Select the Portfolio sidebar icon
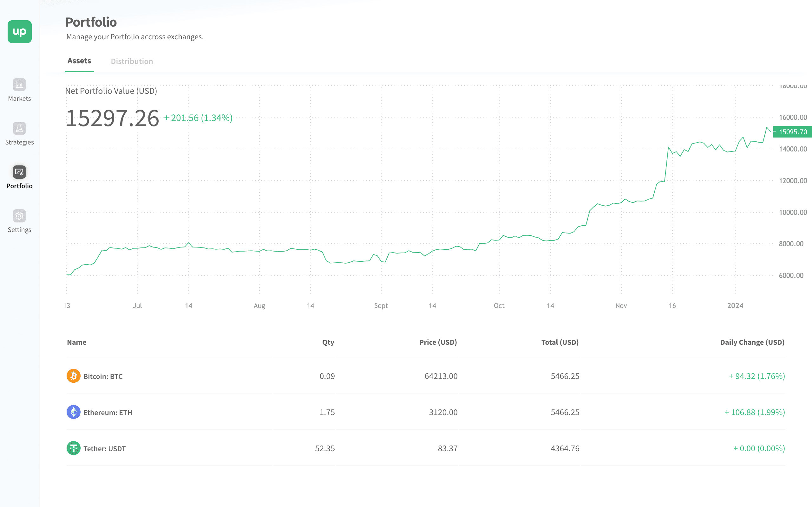 tap(19, 172)
